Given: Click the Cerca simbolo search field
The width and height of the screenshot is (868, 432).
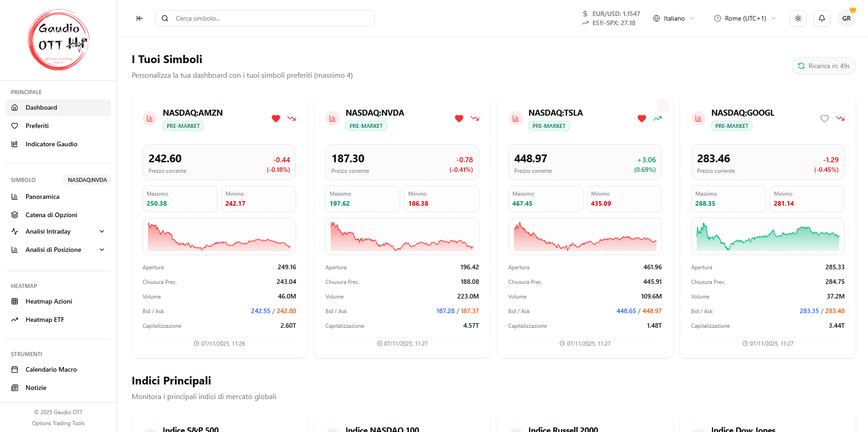Looking at the screenshot, I should point(265,18).
